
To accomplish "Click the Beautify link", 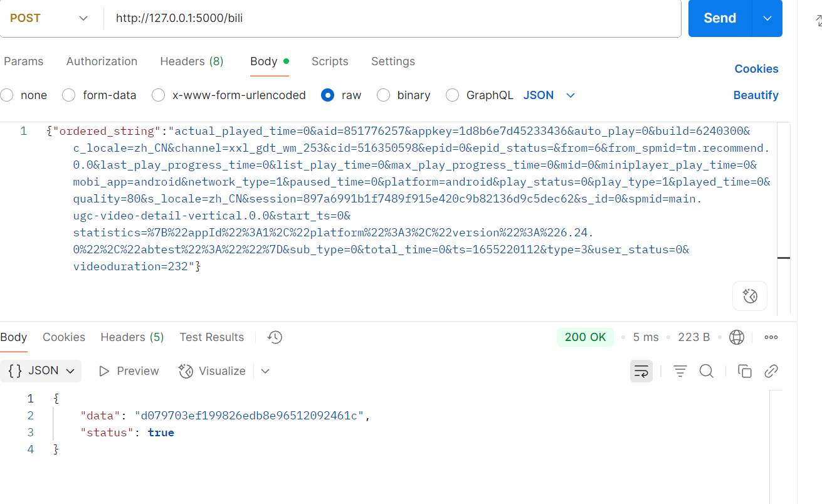I will tap(756, 95).
